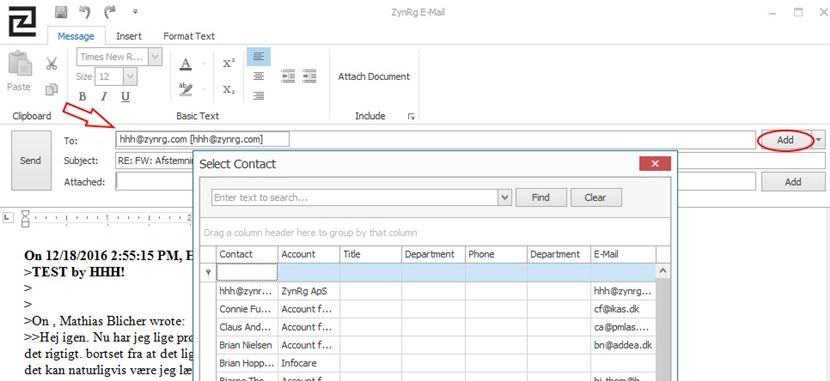Toggle superscript formatting
This screenshot has width=830, height=381.
[229, 64]
